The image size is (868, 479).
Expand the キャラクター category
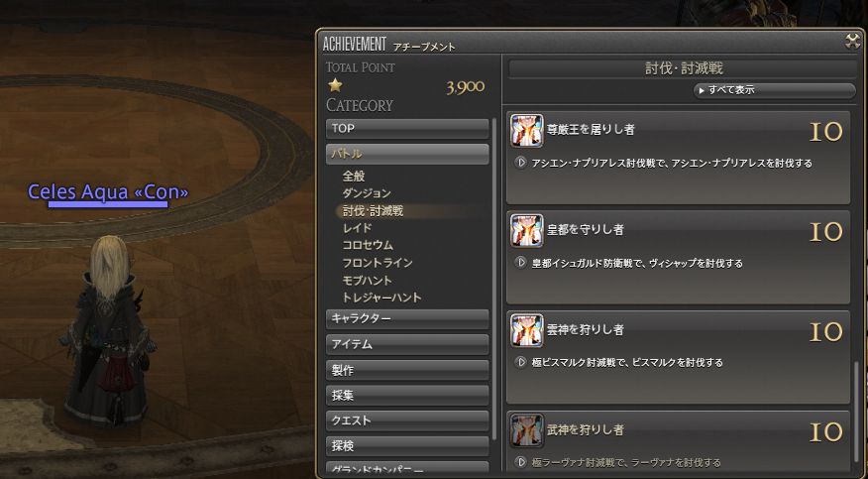coord(407,318)
